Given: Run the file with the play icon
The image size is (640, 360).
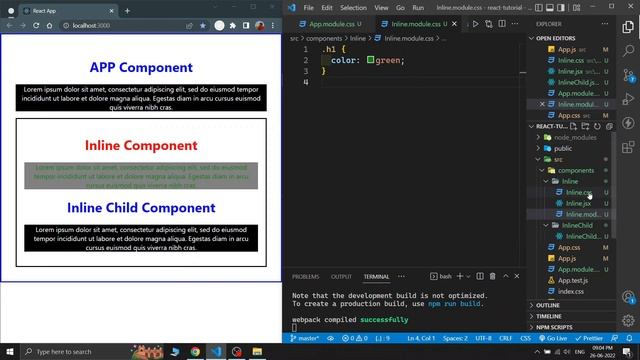Looking at the screenshot, I should pyautogui.click(x=476, y=24).
